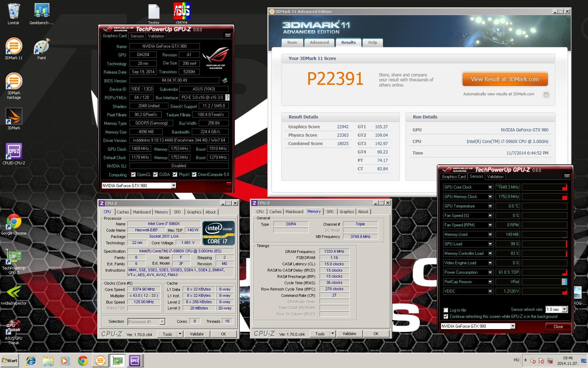Expand the Fan Speed (%) sensor dropdown
The height and width of the screenshot is (368, 588).
pos(490,216)
